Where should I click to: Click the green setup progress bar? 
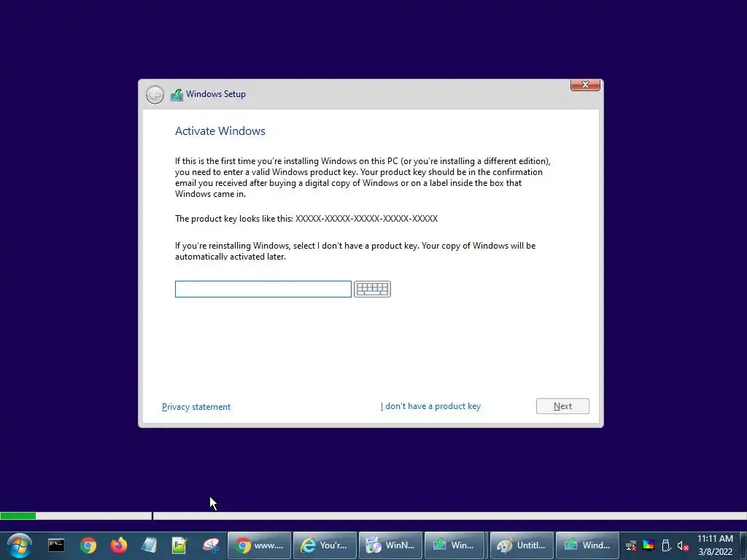pos(18,516)
